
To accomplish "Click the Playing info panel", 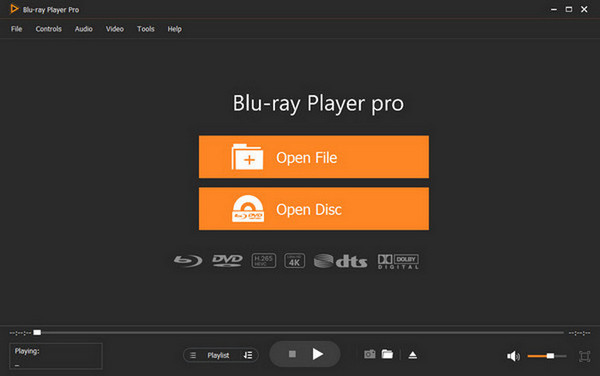I will pos(56,356).
